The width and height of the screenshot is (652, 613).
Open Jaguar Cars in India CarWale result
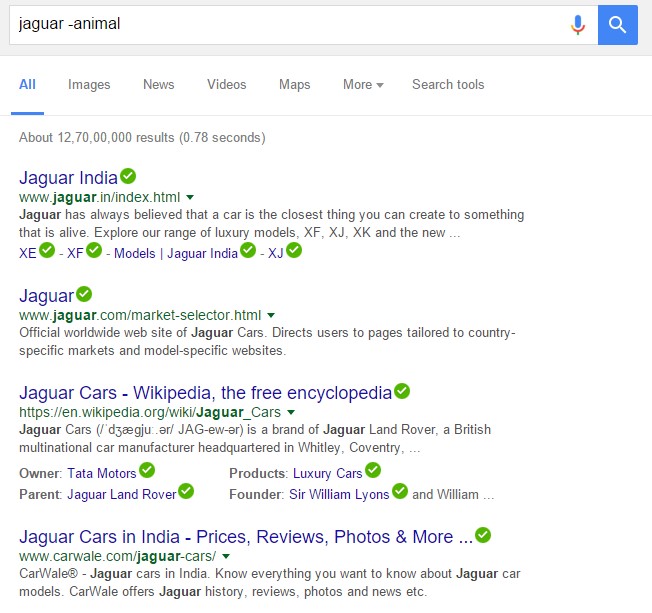click(x=246, y=537)
